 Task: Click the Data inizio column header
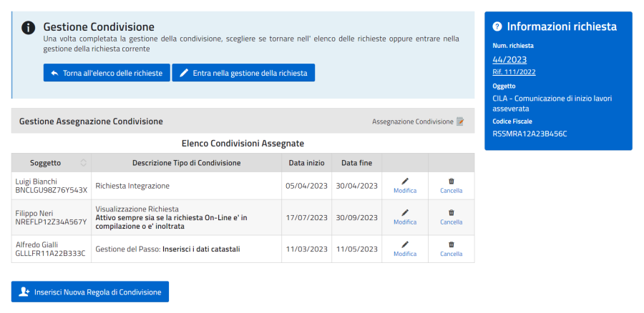[x=306, y=163]
